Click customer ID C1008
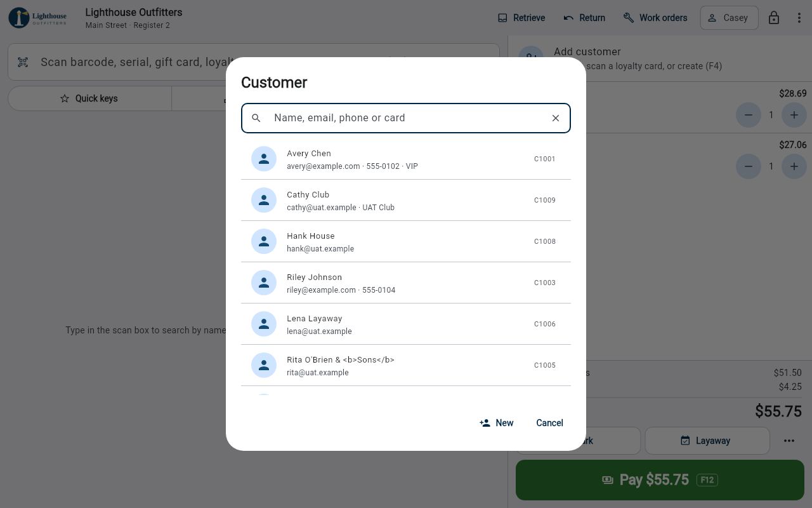 pyautogui.click(x=545, y=241)
